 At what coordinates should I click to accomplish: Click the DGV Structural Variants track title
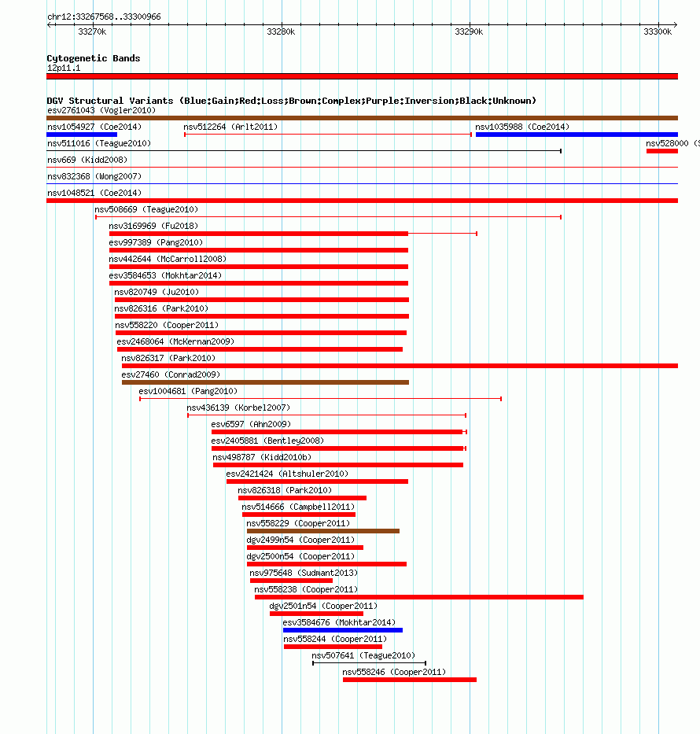(292, 101)
